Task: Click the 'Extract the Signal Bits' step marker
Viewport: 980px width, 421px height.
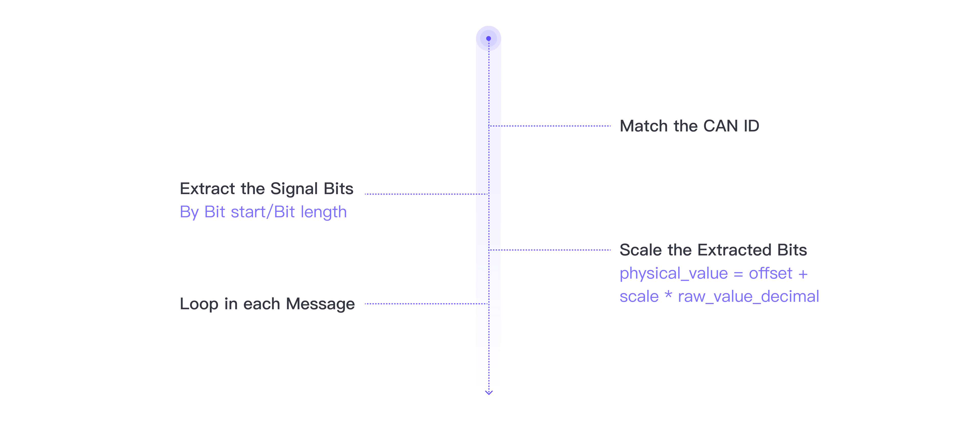Action: (489, 192)
